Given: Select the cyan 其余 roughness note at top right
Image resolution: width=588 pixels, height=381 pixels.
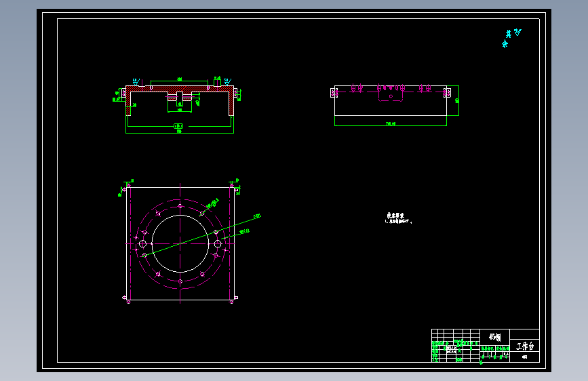Looking at the screenshot, I should tap(511, 37).
